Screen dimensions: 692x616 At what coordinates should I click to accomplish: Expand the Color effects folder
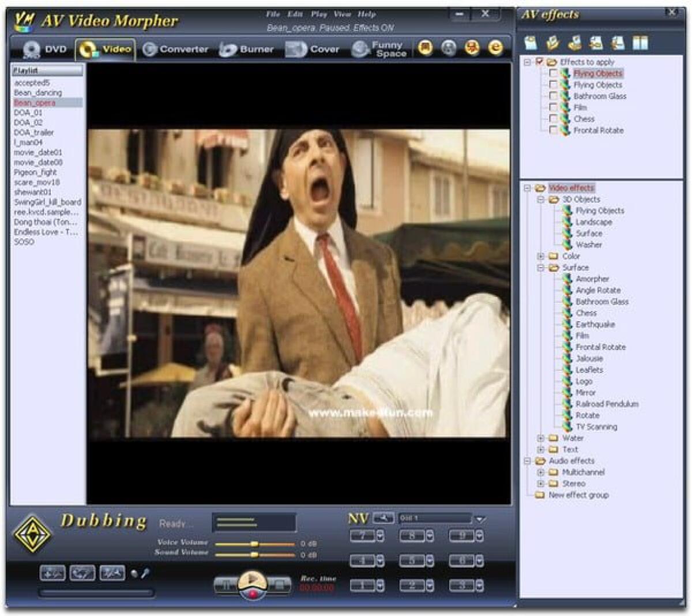pos(540,256)
